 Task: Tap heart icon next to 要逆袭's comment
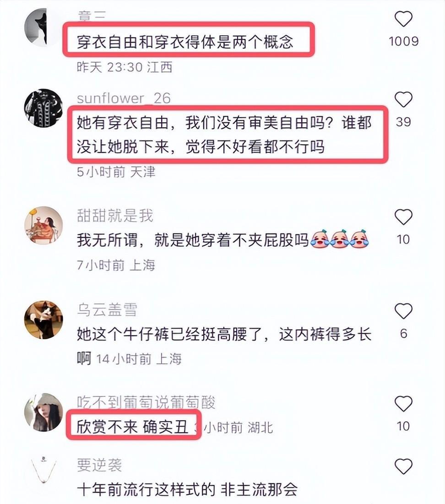(403, 466)
